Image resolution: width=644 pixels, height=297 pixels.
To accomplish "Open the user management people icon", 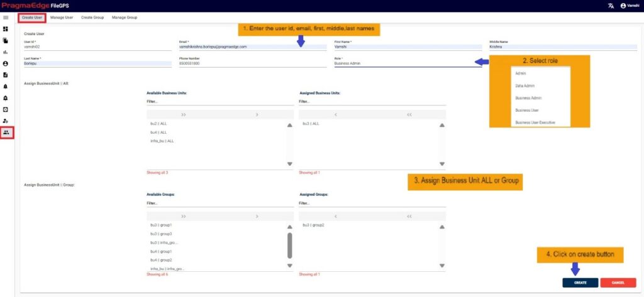I will point(6,132).
